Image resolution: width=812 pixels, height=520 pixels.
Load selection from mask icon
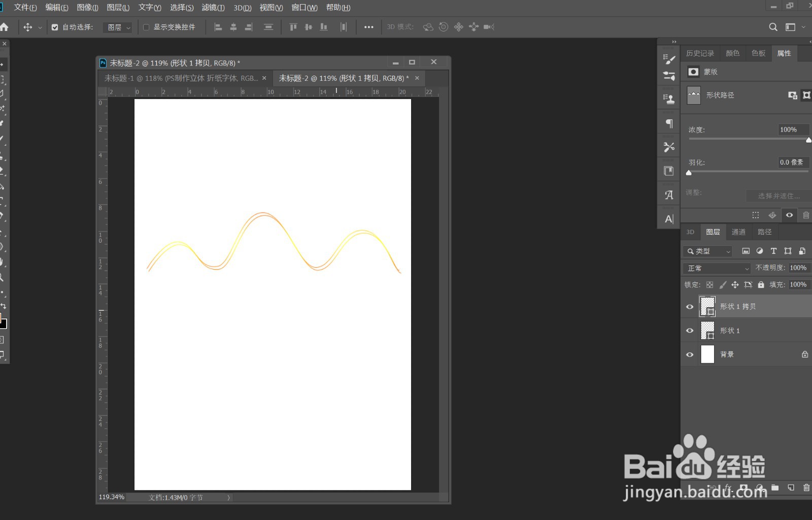pos(756,215)
